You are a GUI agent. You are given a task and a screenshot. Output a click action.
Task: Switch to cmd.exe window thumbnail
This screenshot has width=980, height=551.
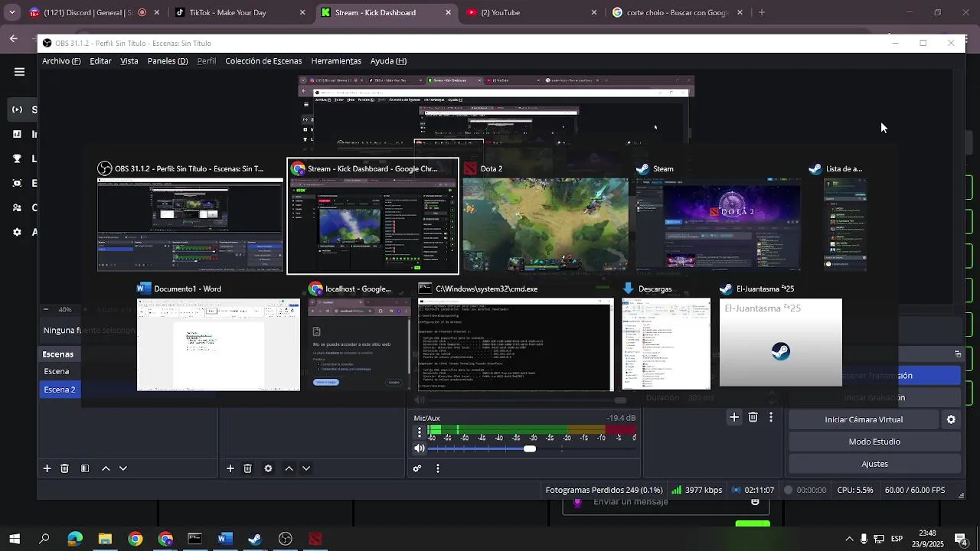pyautogui.click(x=515, y=337)
